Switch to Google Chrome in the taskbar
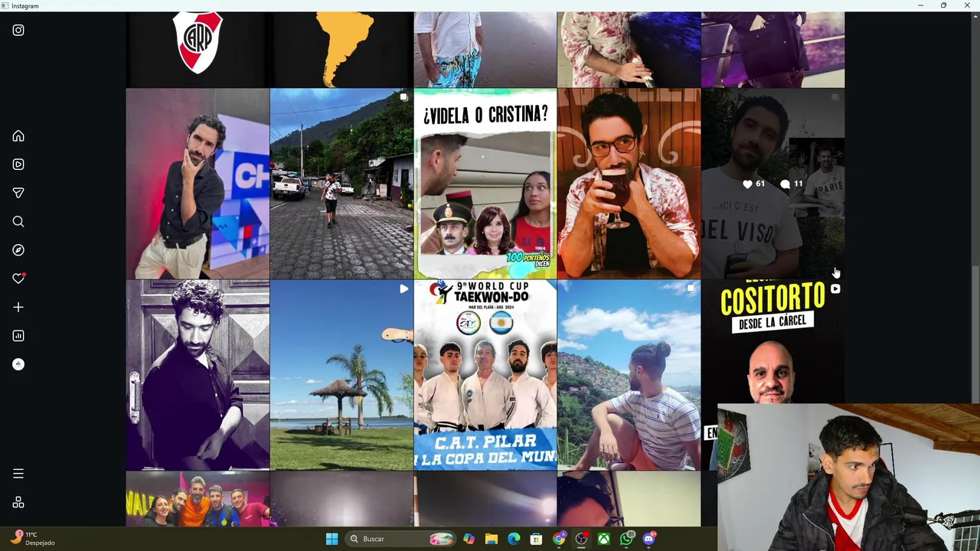 (x=559, y=539)
